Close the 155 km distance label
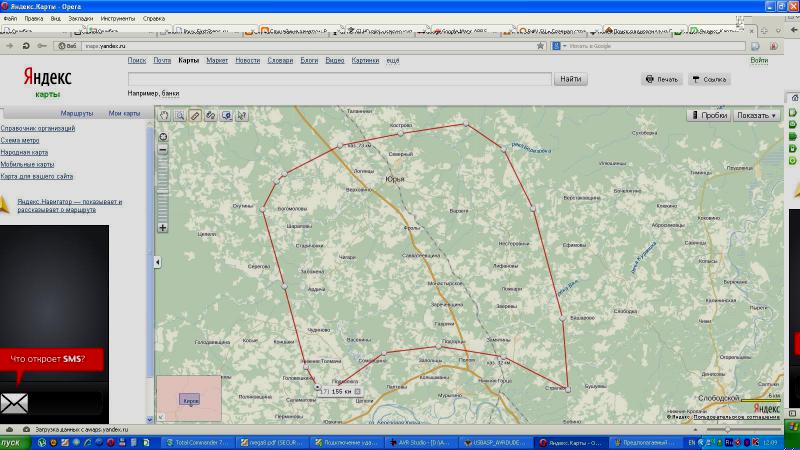The image size is (800, 450). [357, 391]
